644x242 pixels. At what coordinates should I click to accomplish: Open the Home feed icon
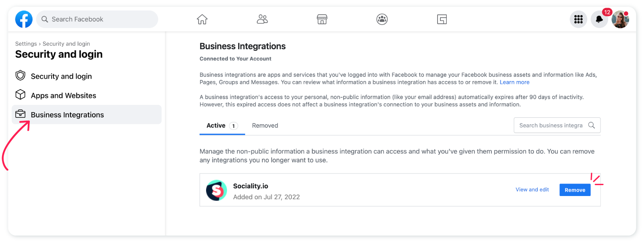202,19
